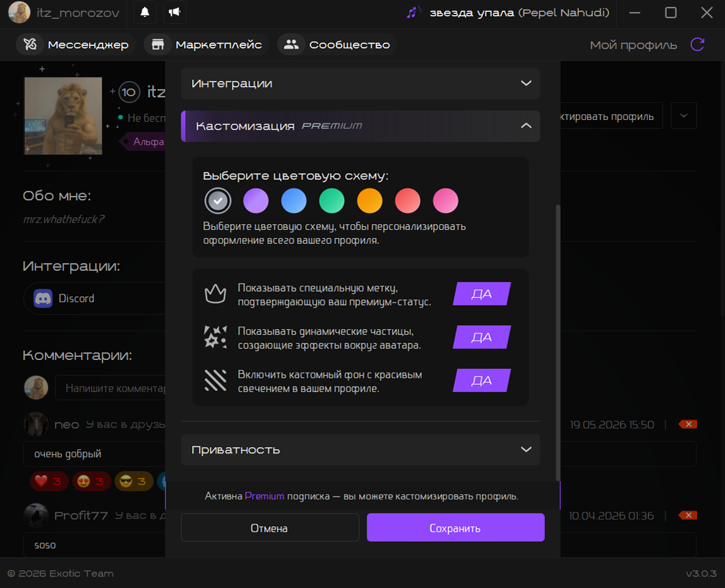Choose the pink color scheme
Screen dimensions: 725x588
coord(445,201)
